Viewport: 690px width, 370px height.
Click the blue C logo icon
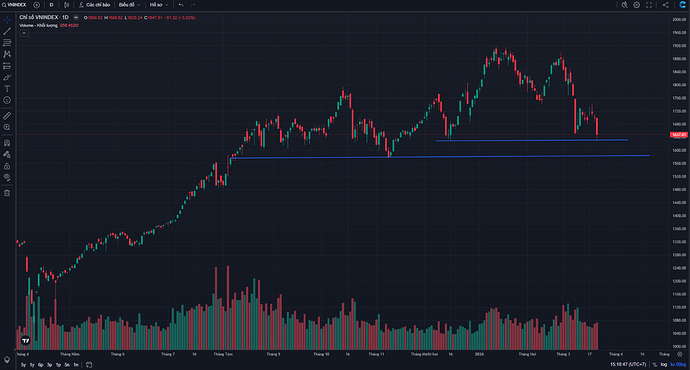click(683, 5)
